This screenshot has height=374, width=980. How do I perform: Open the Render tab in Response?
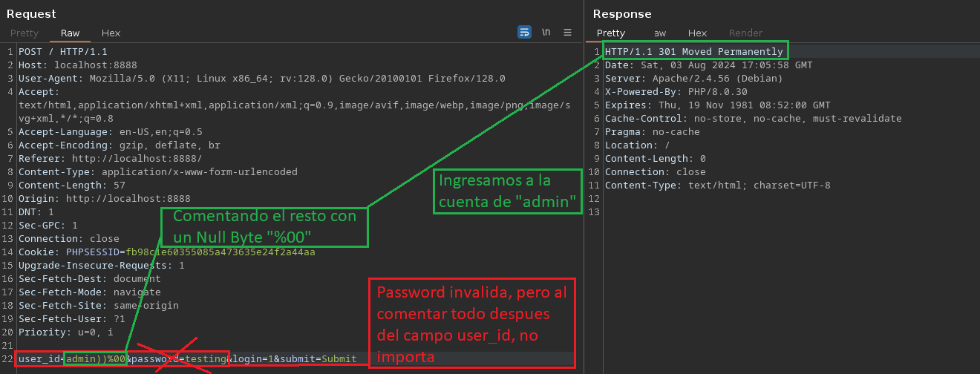click(x=745, y=33)
